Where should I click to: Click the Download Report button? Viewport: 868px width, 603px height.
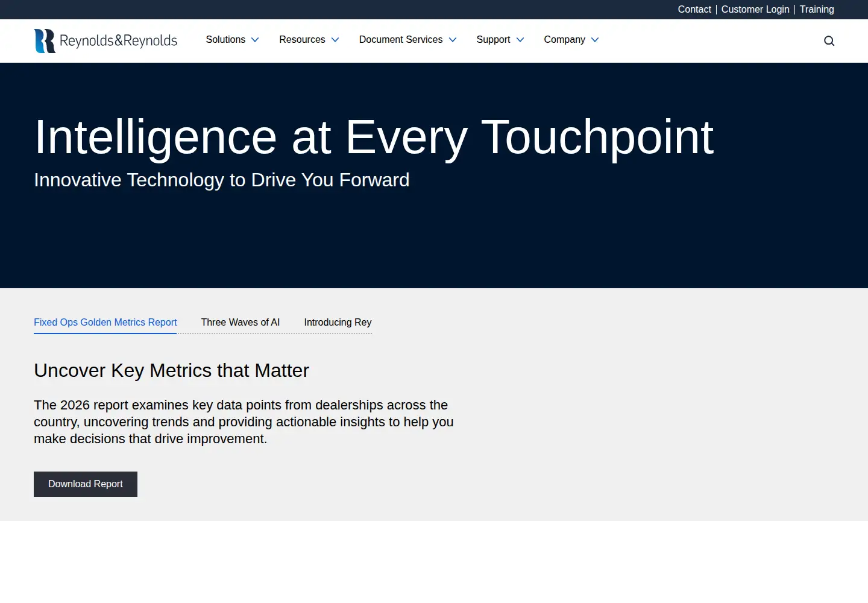(86, 484)
